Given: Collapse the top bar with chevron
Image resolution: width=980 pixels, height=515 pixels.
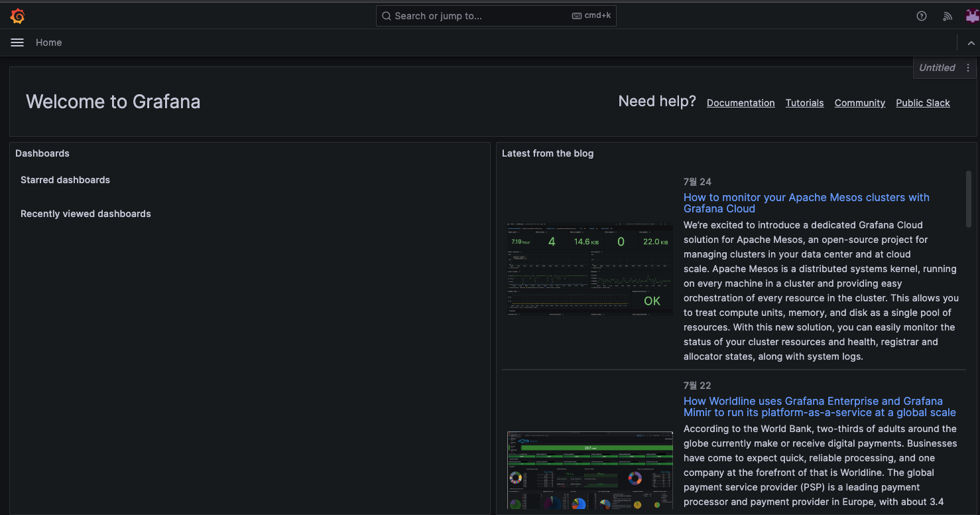Looking at the screenshot, I should pos(971,42).
